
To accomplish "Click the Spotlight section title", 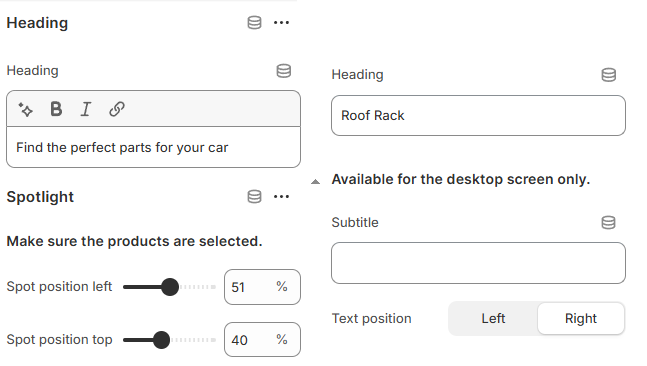I will 40,197.
